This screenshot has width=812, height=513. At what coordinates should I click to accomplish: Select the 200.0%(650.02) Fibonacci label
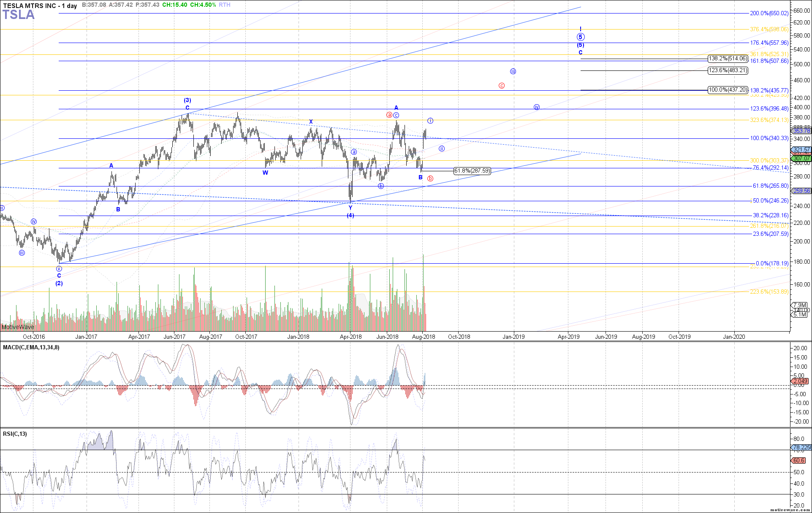pos(769,13)
